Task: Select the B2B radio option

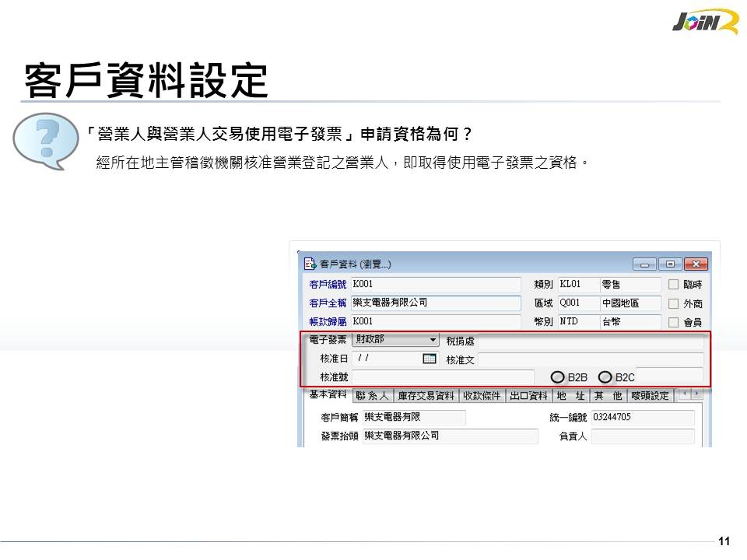Action: tap(557, 377)
